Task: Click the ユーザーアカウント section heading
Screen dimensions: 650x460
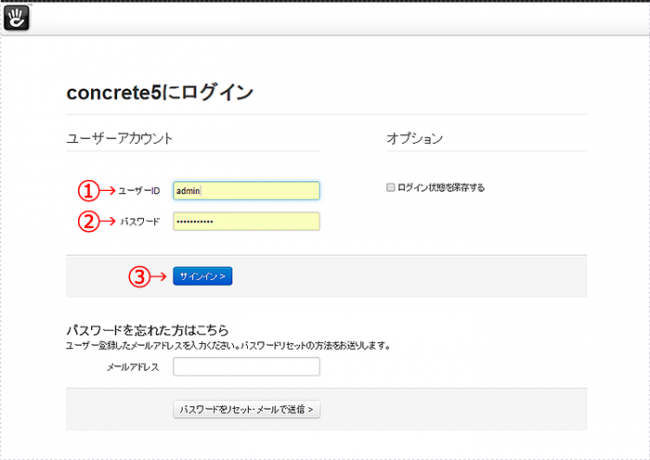Action: (119, 138)
